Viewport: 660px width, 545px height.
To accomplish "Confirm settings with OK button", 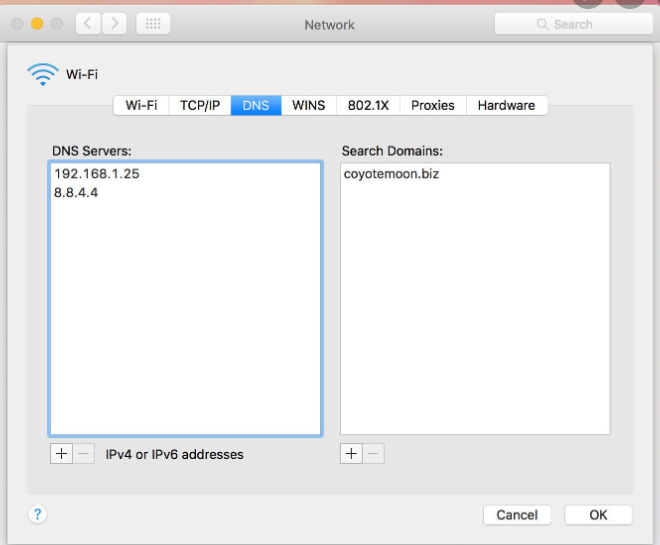I will [598, 515].
